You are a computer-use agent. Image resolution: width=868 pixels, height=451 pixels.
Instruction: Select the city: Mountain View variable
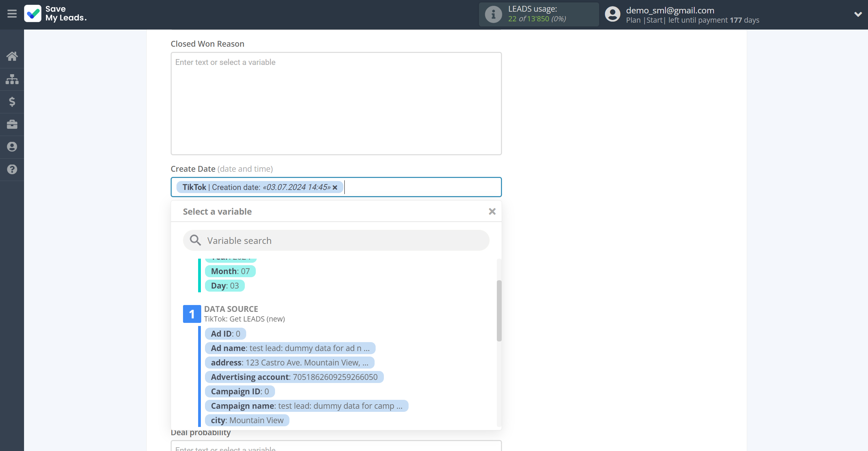[x=247, y=420]
